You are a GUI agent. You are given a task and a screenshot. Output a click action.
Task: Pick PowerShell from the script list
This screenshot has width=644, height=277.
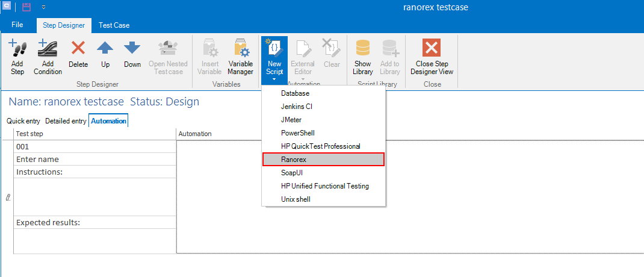(x=297, y=133)
